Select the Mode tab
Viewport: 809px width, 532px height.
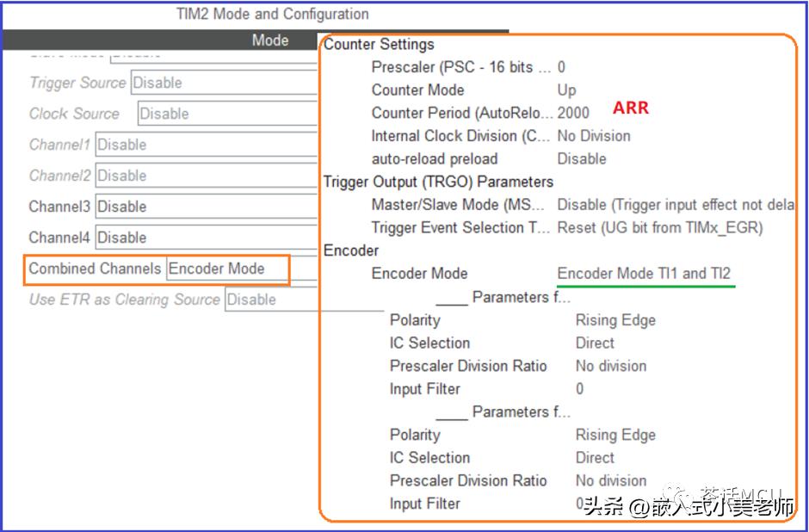[x=269, y=40]
